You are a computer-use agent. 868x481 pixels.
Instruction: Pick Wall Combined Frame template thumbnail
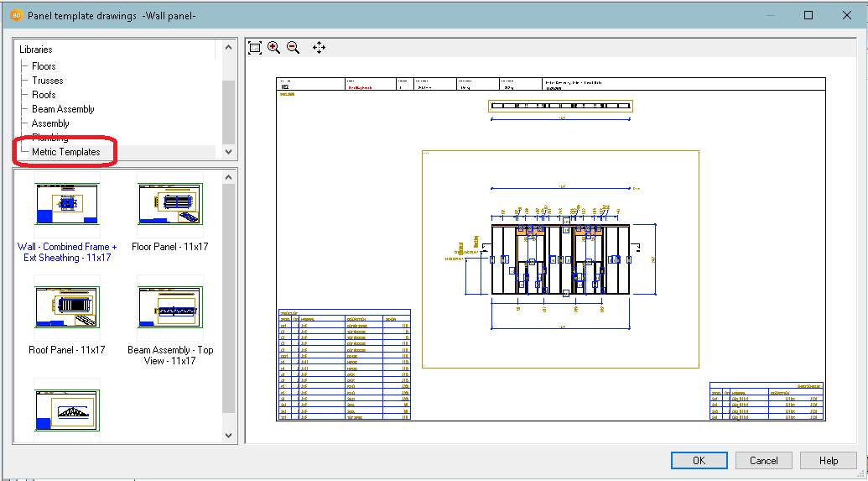click(x=67, y=204)
